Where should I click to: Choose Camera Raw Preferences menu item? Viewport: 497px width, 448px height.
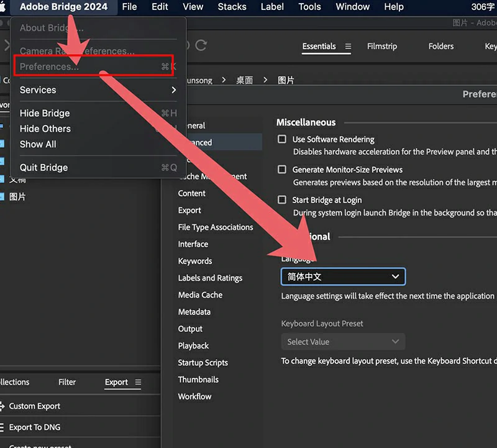click(x=98, y=51)
